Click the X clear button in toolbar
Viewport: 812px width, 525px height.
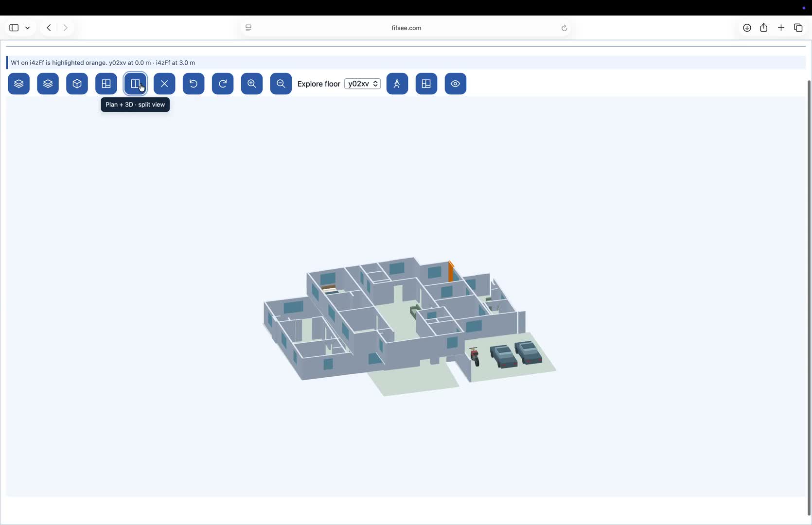(164, 84)
